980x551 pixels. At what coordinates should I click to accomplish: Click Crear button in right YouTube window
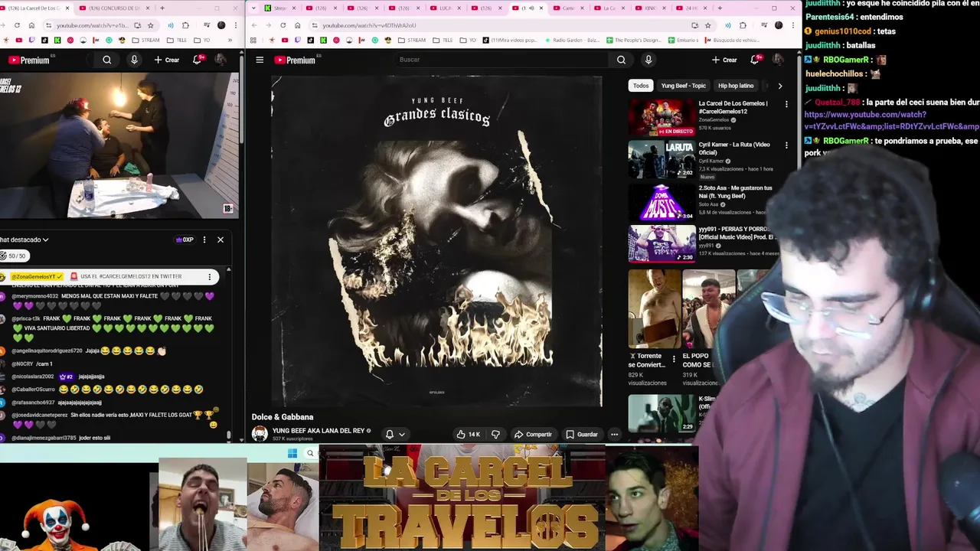pos(724,60)
